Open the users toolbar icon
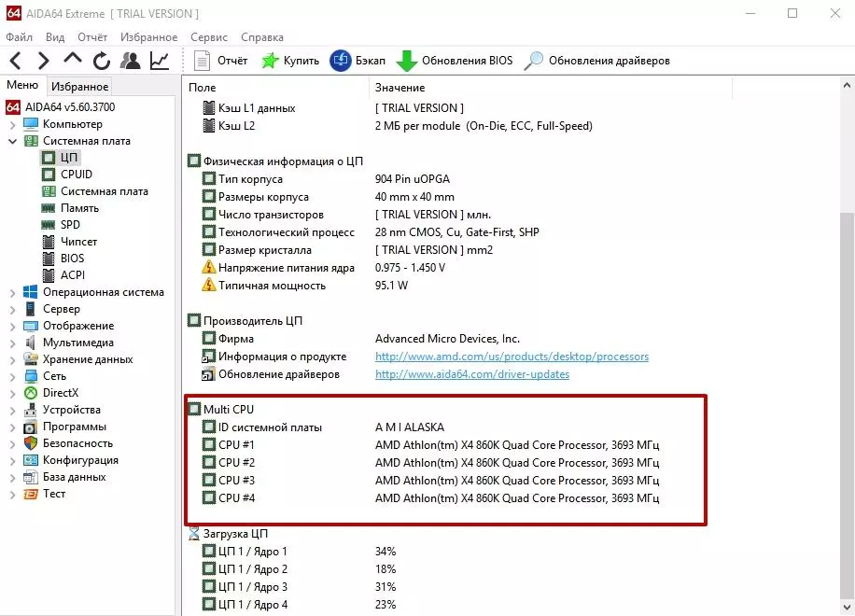 coord(131,61)
